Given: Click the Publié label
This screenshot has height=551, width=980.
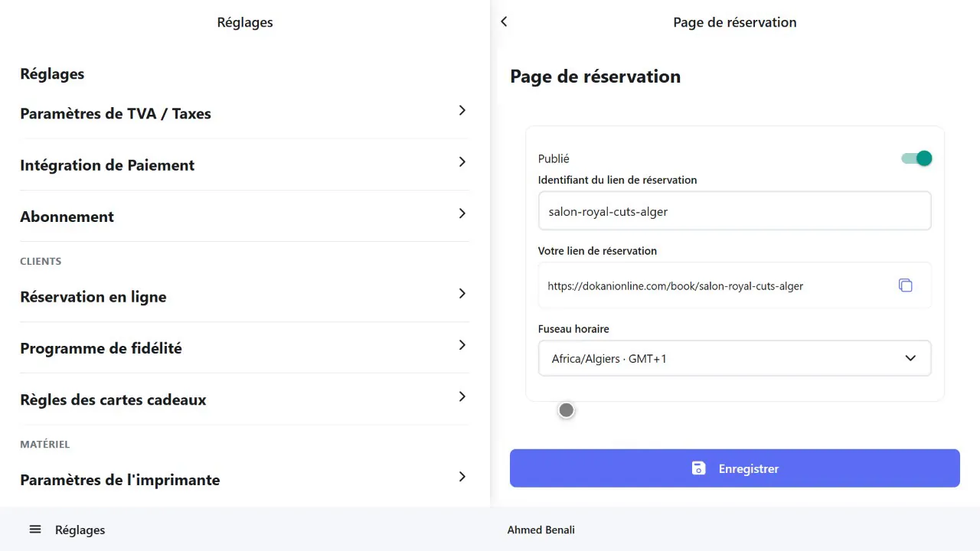Looking at the screenshot, I should (554, 158).
